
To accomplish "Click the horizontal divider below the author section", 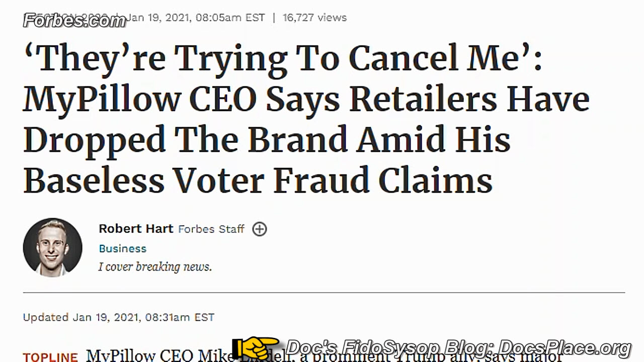I will pos(324,292).
